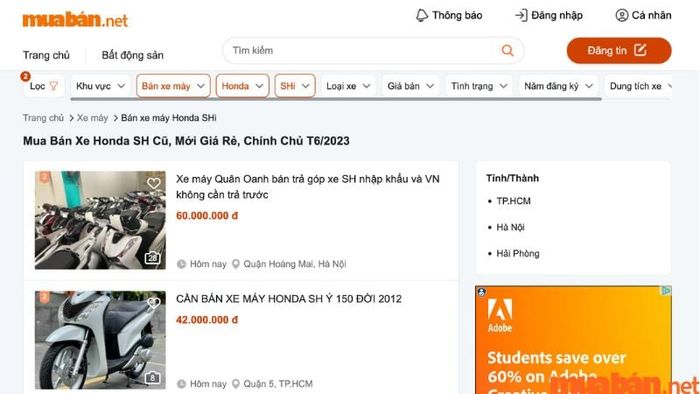Viewport: 700px width, 394px height.
Task: Save Quân Oanh SH listing with heart icon
Action: [x=154, y=183]
